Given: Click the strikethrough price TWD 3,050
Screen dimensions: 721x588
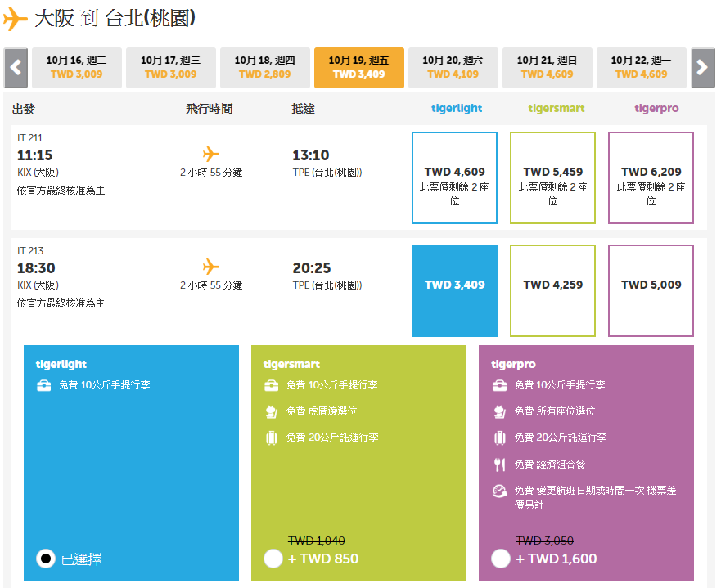Looking at the screenshot, I should 545,541.
